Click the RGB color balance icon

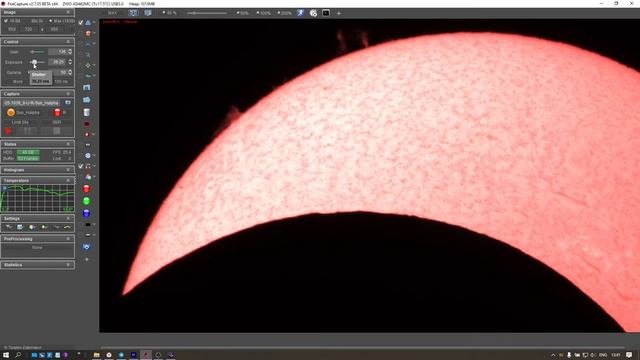[88, 177]
